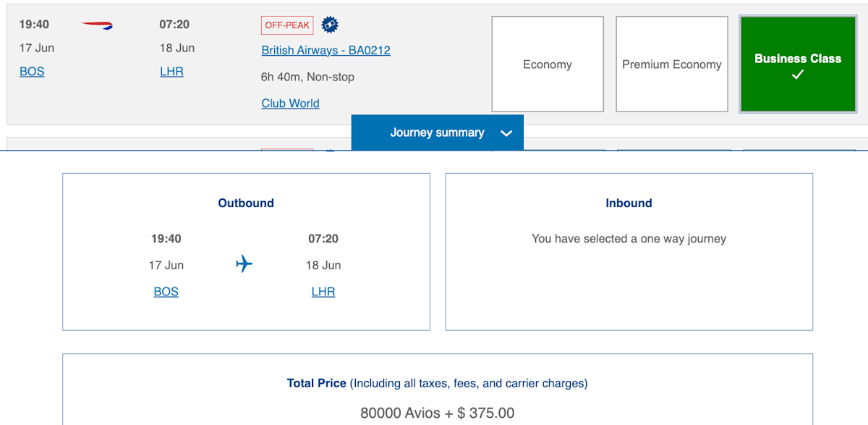Collapse the Journey summary via its chevron

coord(506,132)
